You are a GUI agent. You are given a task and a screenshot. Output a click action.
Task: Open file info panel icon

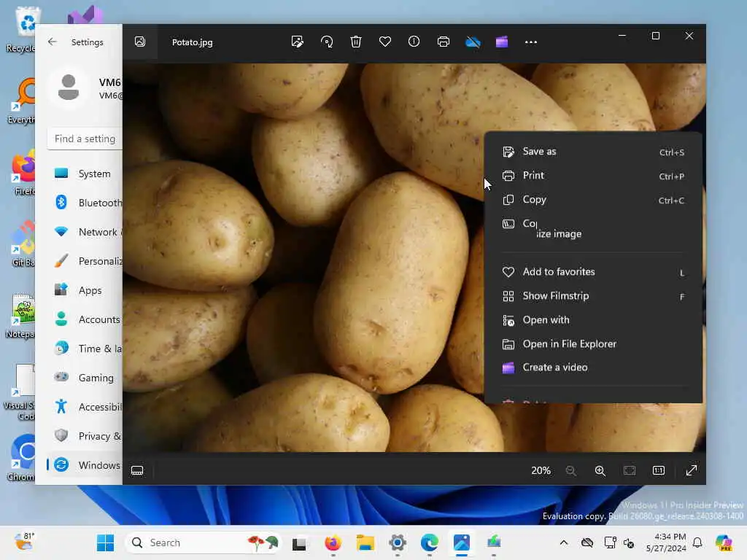click(x=414, y=42)
